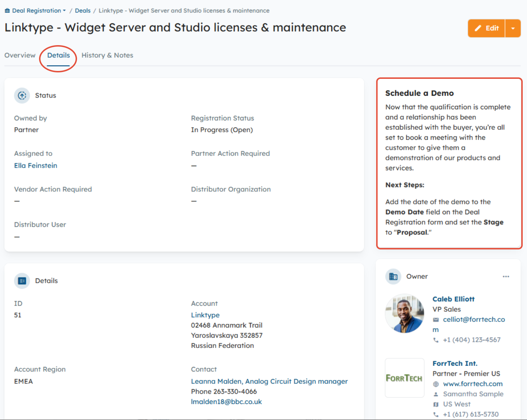Click the 'Samantha Sample' name text
The image size is (527, 420).
coord(473,394)
